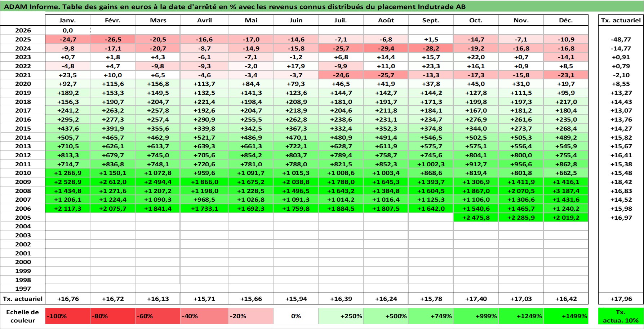Click the +2 612,0 cell in Févr. 2009
644x329 pixels.
[113, 182]
